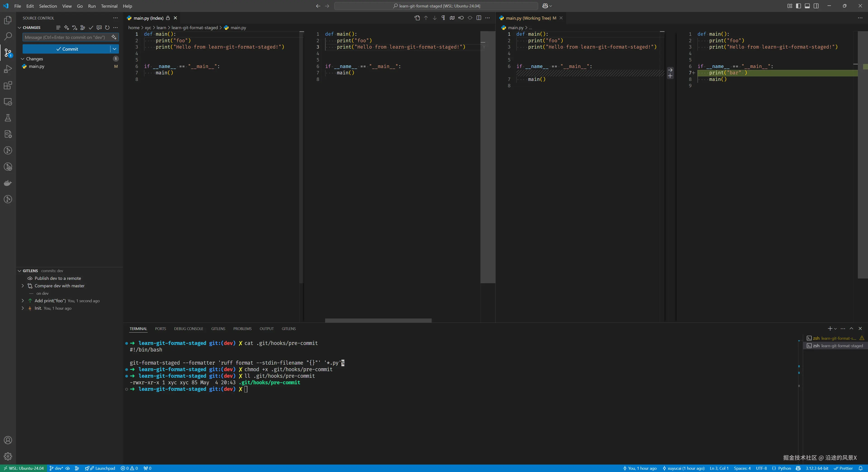The height and width of the screenshot is (472, 868).
Task: Switch to the PROBLEMS panel tab
Action: pyautogui.click(x=242, y=328)
